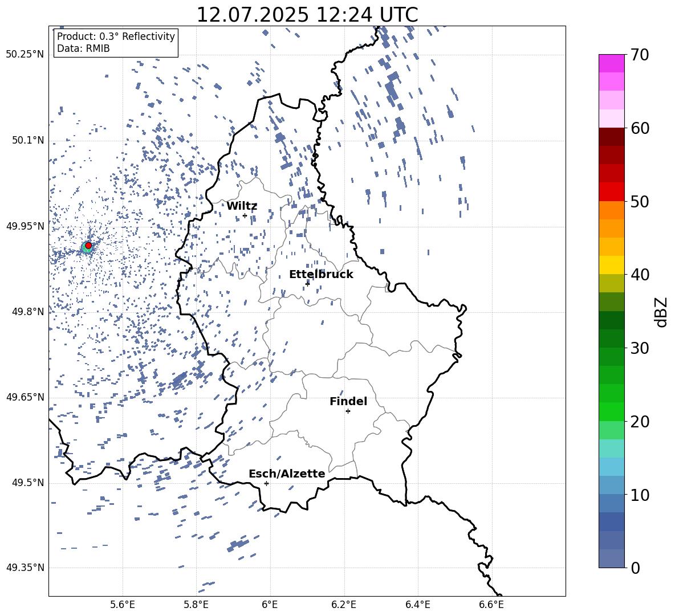This screenshot has width=675, height=616.
Task: Pick the bright red swatch above 50 dBZ
Action: click(x=611, y=192)
